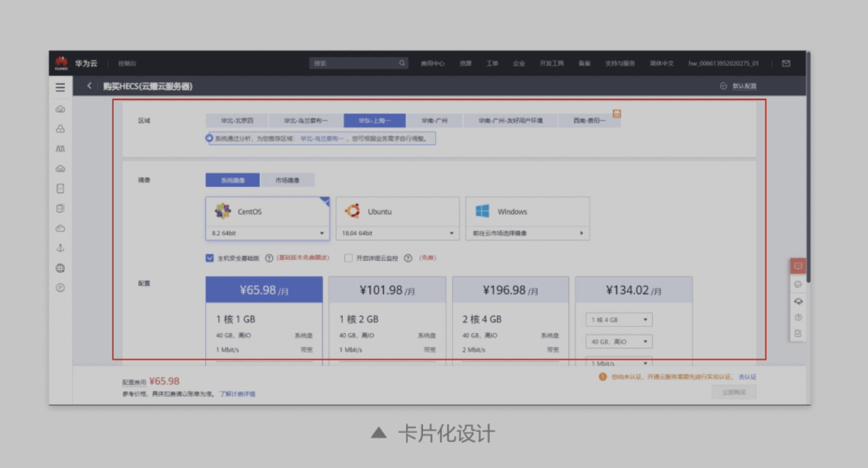The height and width of the screenshot is (468, 868).
Task: Open 资源 in top navigation
Action: (466, 64)
